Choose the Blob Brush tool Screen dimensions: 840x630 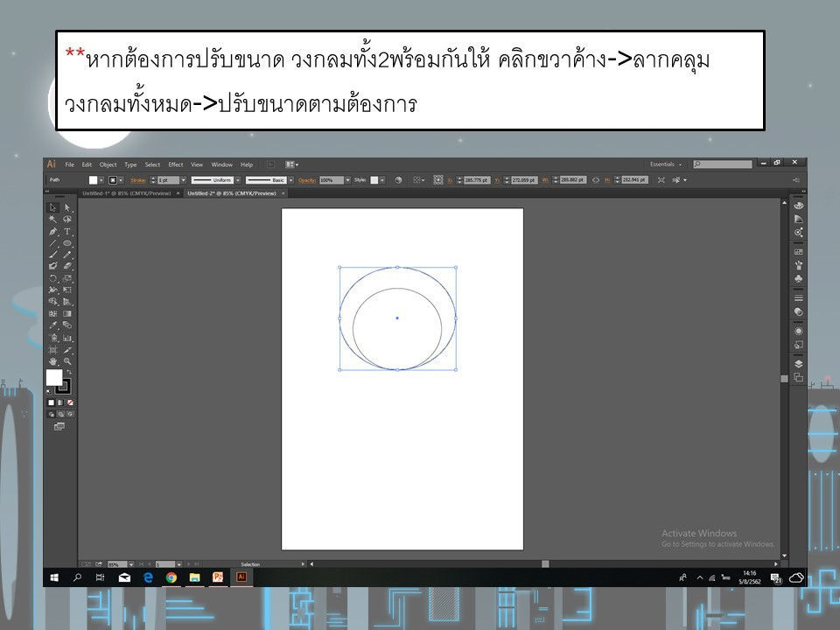(52, 266)
